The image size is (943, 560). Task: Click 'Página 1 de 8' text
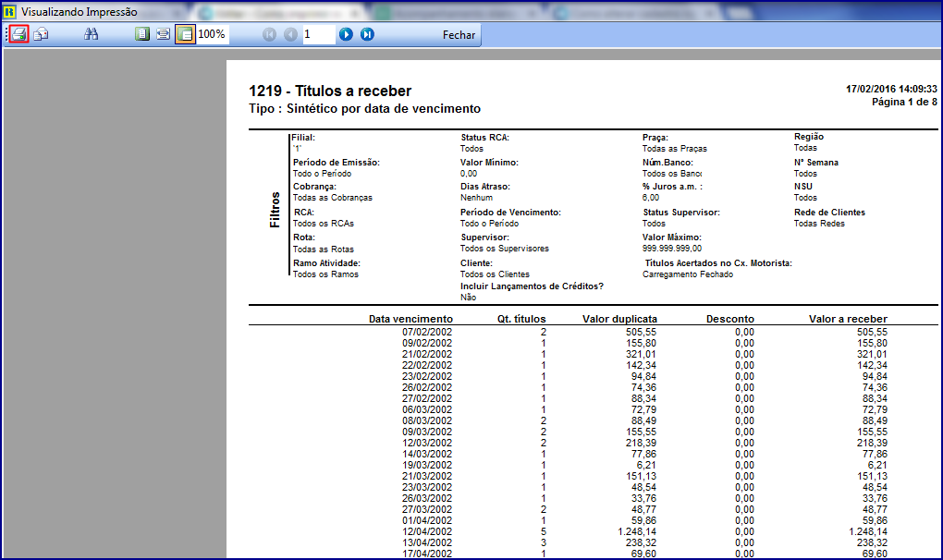(904, 103)
